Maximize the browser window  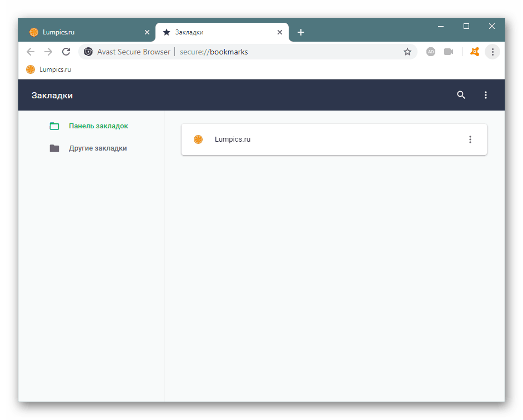[x=466, y=26]
